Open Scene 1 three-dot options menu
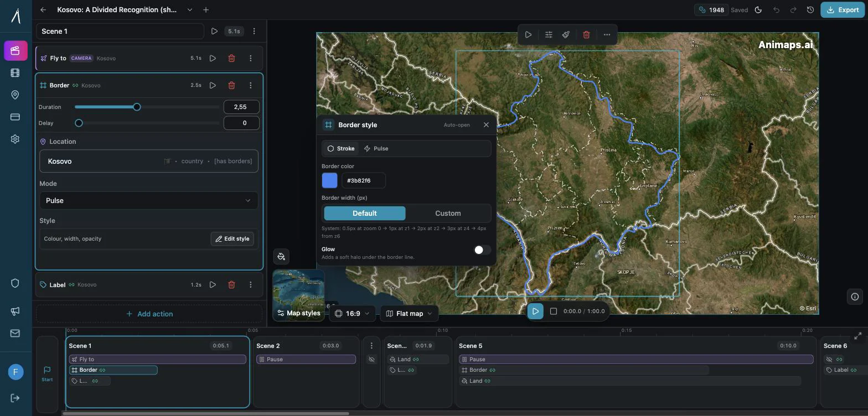Image resolution: width=868 pixels, height=416 pixels. (x=254, y=32)
